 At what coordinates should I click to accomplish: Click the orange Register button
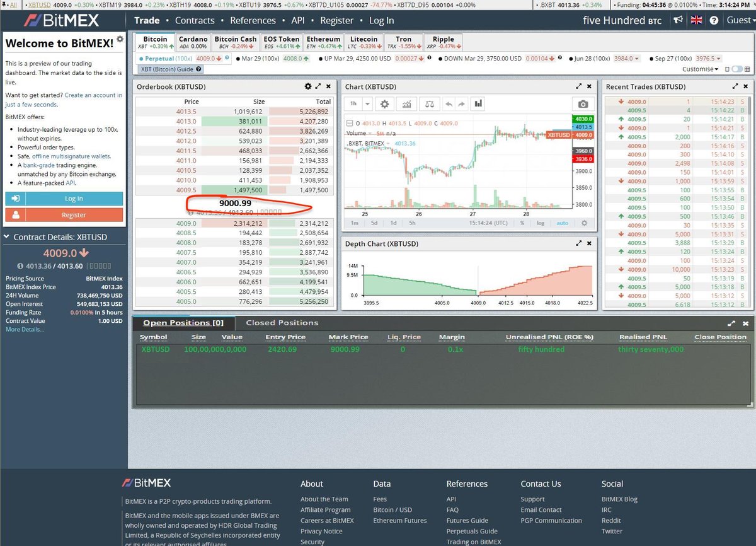coord(64,214)
